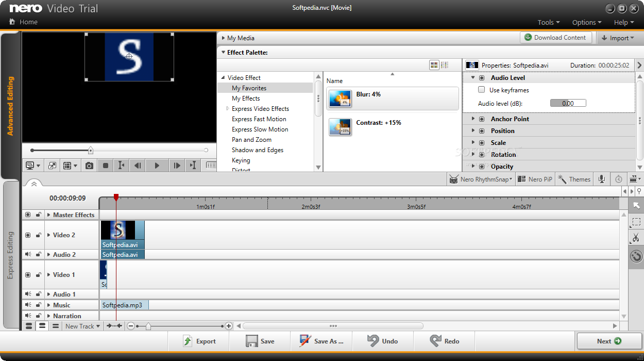Click the Save As button
The image size is (644, 361).
tap(321, 341)
